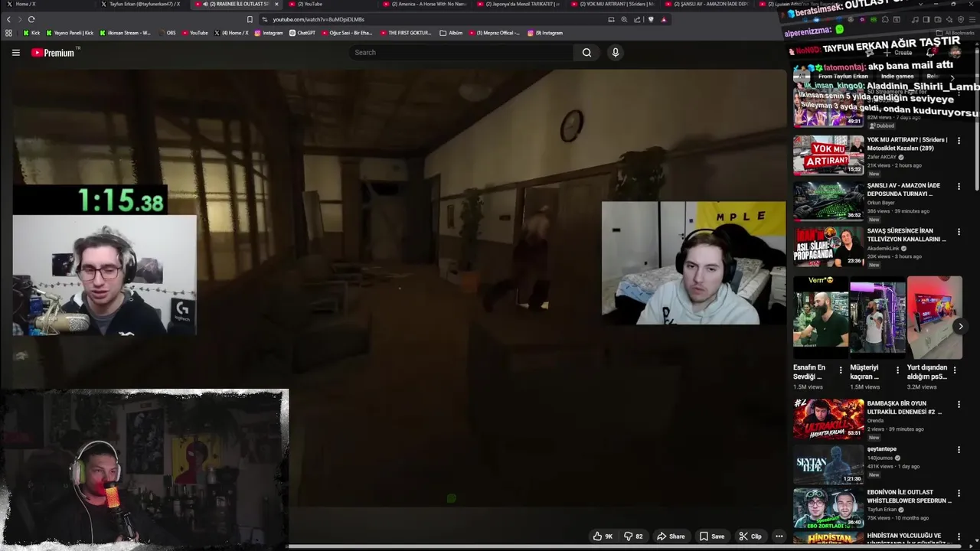Open BAMBAŞKA BİR OYUN ULTRAKILL video

click(x=828, y=419)
